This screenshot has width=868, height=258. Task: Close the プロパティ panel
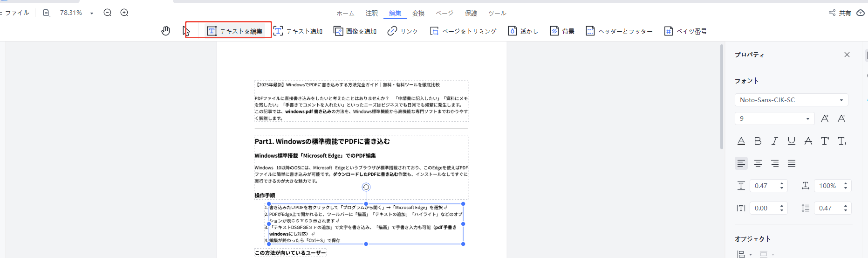pos(847,55)
